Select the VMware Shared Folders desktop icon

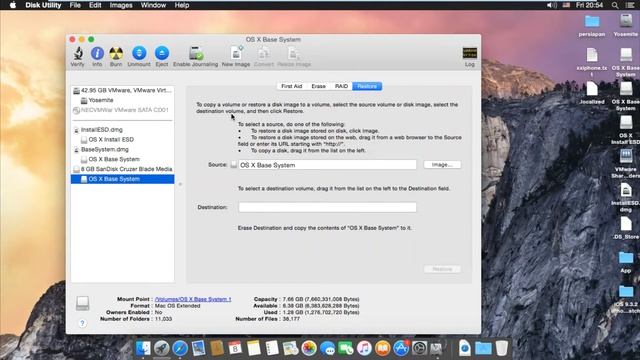[x=625, y=163]
